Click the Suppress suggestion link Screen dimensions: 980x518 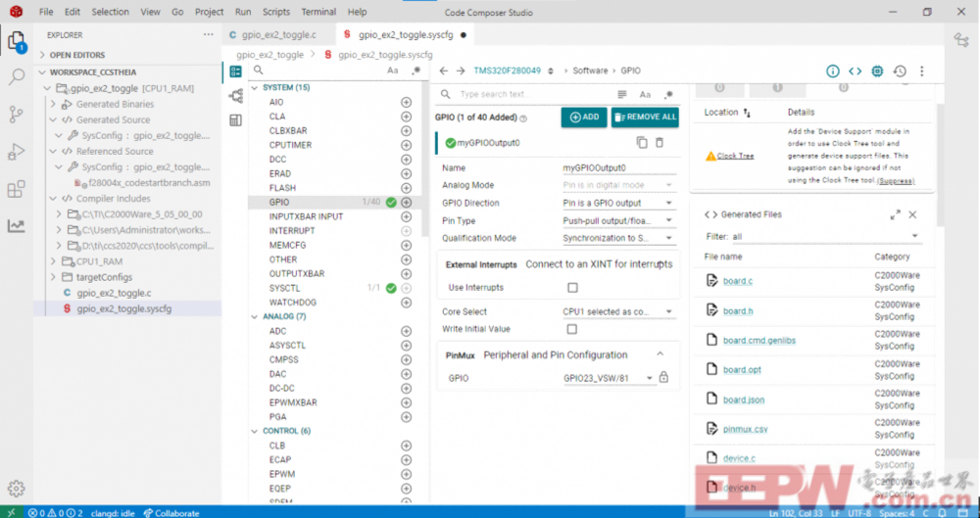tap(896, 180)
